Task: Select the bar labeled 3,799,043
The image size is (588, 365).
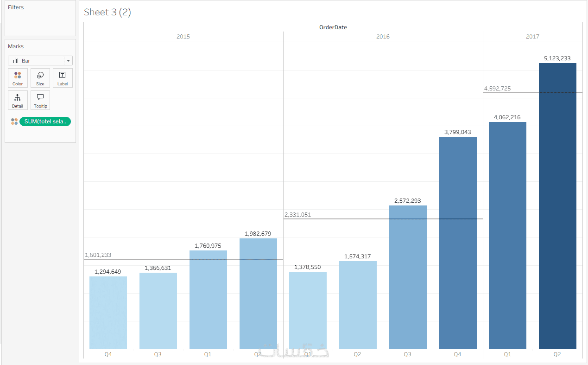Action: coord(458,243)
